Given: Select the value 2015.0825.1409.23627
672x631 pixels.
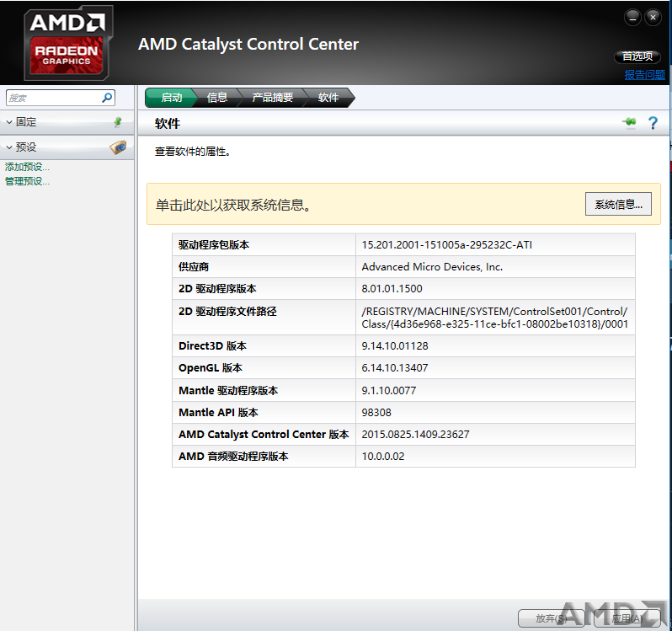Looking at the screenshot, I should tap(415, 434).
